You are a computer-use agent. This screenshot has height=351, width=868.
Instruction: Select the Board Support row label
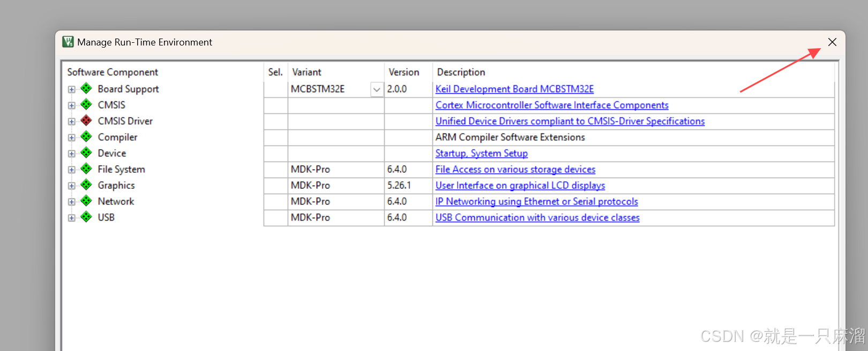[128, 89]
